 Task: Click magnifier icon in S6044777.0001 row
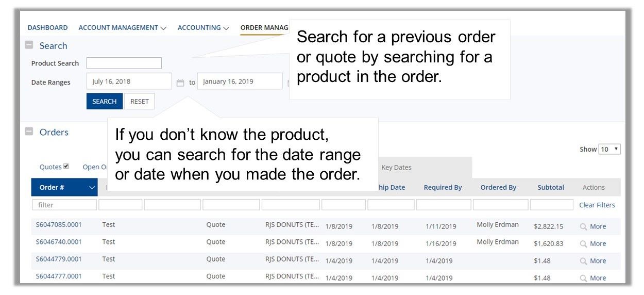pos(583,278)
